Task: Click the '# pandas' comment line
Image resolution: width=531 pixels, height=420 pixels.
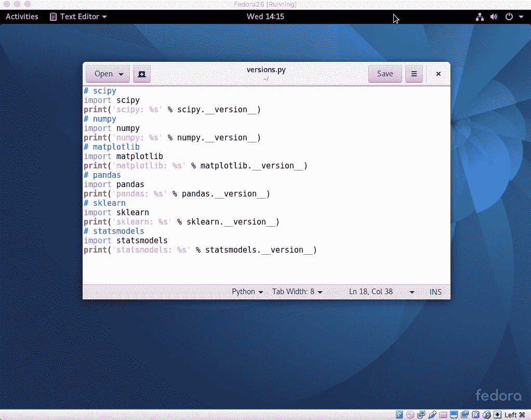Action: tap(102, 175)
